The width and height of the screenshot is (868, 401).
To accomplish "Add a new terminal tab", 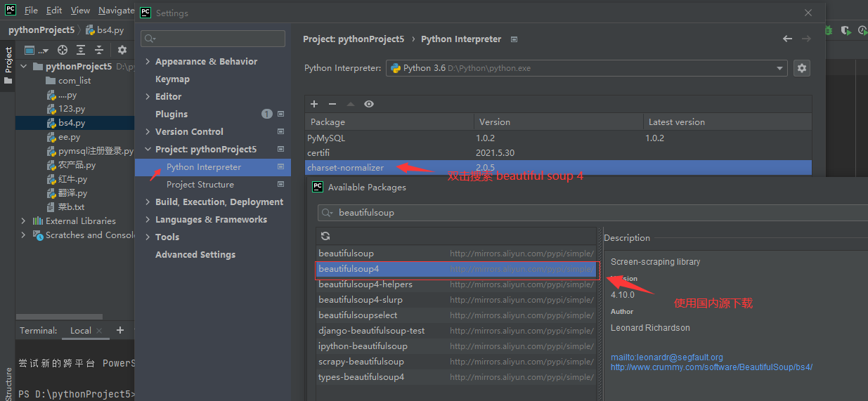I will coord(120,330).
